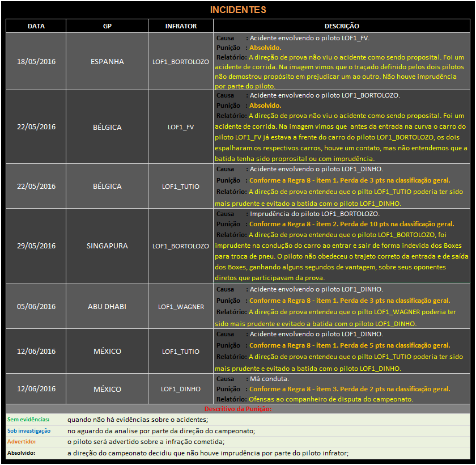Click MÉXICO in the LOF1_DINHO row

click(x=107, y=389)
